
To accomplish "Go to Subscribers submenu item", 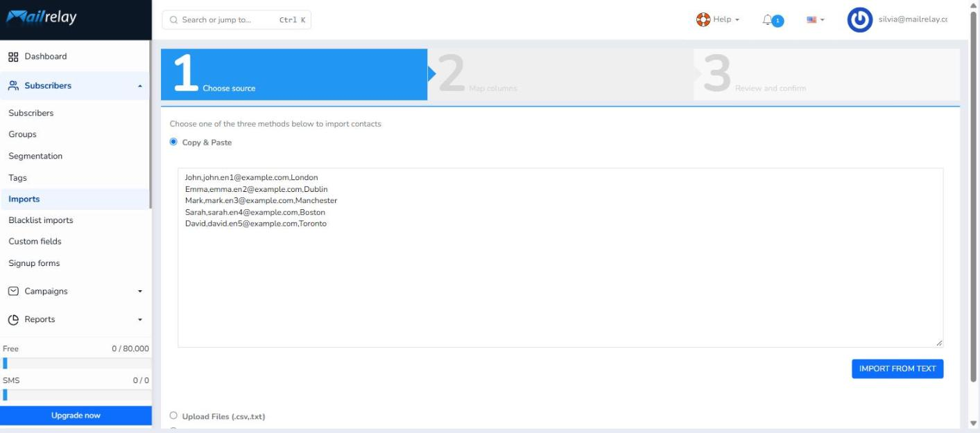I will (31, 113).
